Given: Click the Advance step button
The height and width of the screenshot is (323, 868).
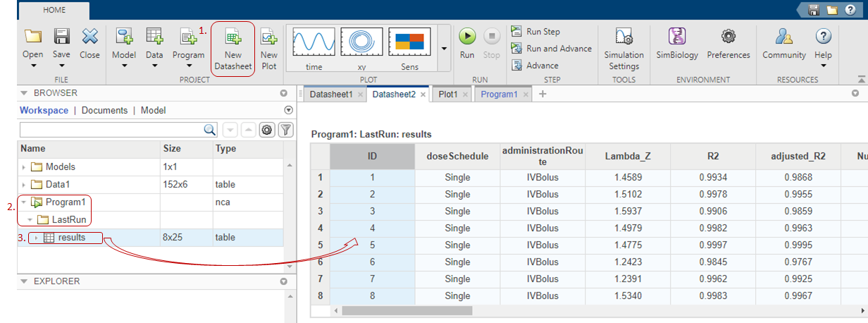Looking at the screenshot, I should click(x=534, y=66).
